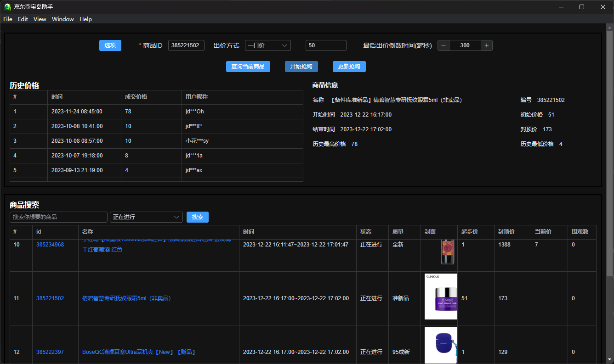Click the 围观数 column header
Viewport: 614px width, 364px height.
(x=582, y=232)
